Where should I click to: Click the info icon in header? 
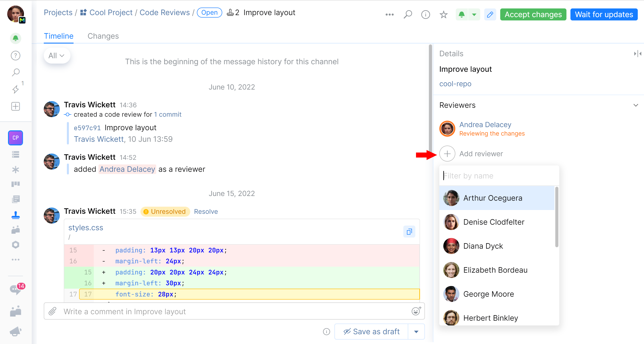[x=425, y=14]
